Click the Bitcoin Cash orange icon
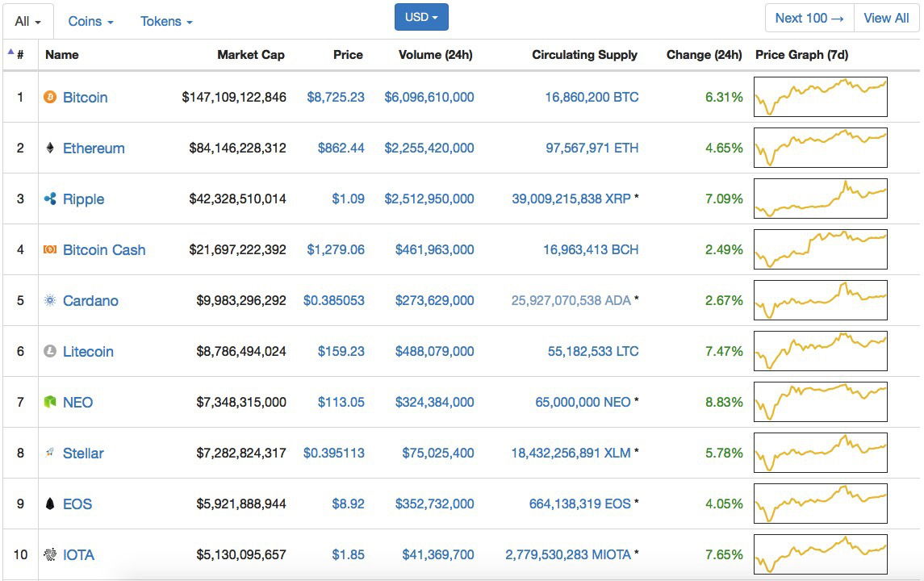 tap(50, 250)
